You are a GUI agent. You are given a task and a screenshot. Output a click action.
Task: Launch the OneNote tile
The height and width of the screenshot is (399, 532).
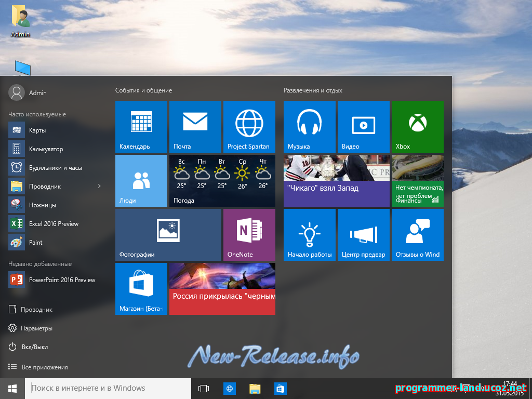coord(249,235)
